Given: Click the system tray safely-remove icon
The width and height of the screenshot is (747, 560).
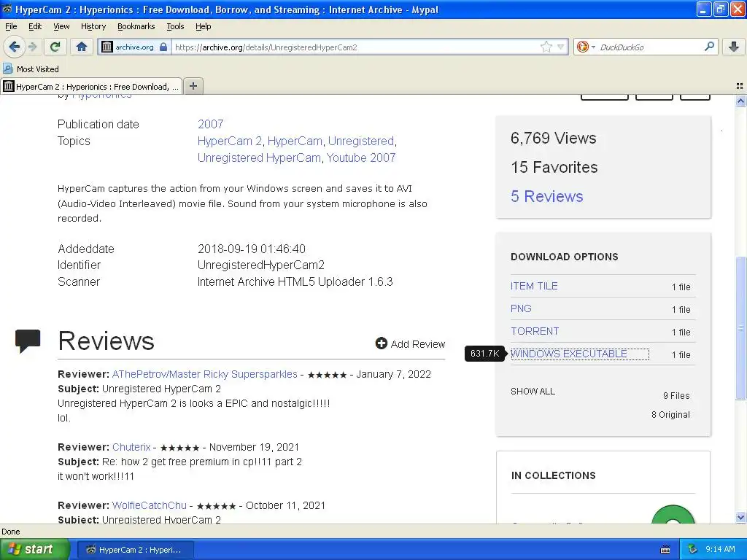Looking at the screenshot, I should point(693,549).
